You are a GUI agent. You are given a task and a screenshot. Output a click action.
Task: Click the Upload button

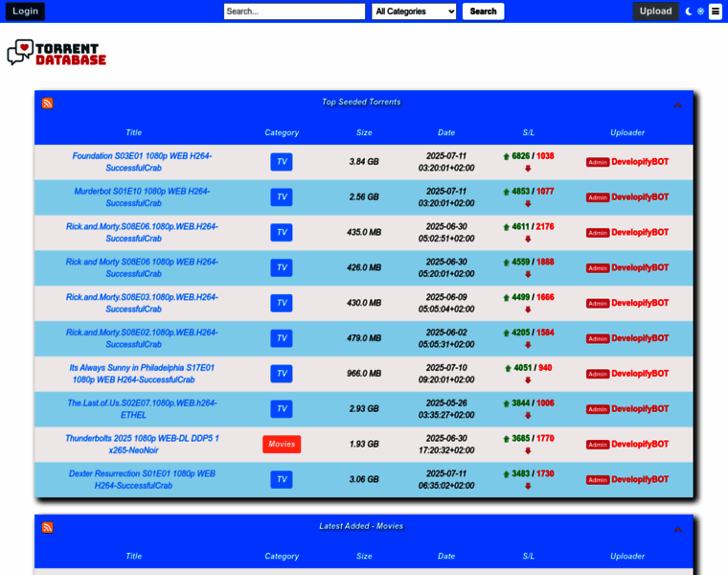click(655, 11)
